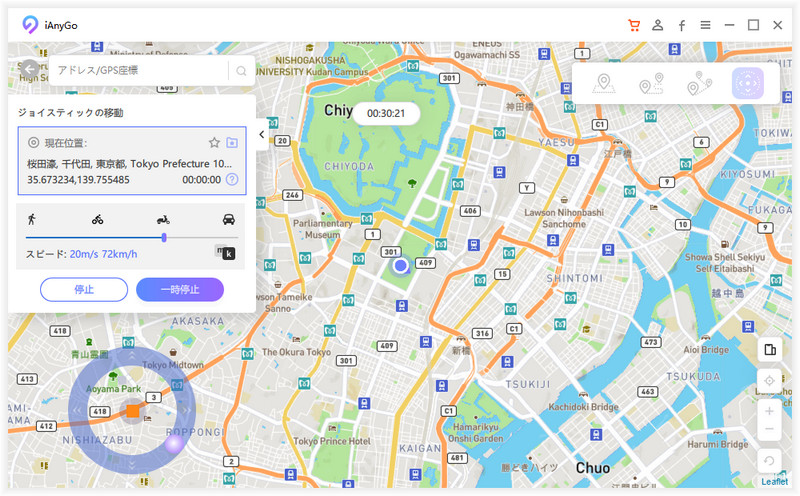The width and height of the screenshot is (800, 496).
Task: Click the magnifier search icon
Action: click(x=241, y=71)
